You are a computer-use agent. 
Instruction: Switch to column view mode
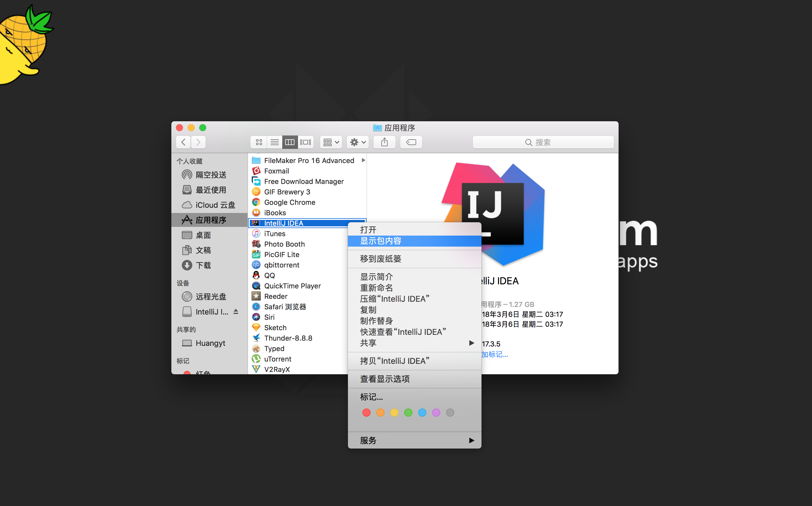click(x=290, y=142)
